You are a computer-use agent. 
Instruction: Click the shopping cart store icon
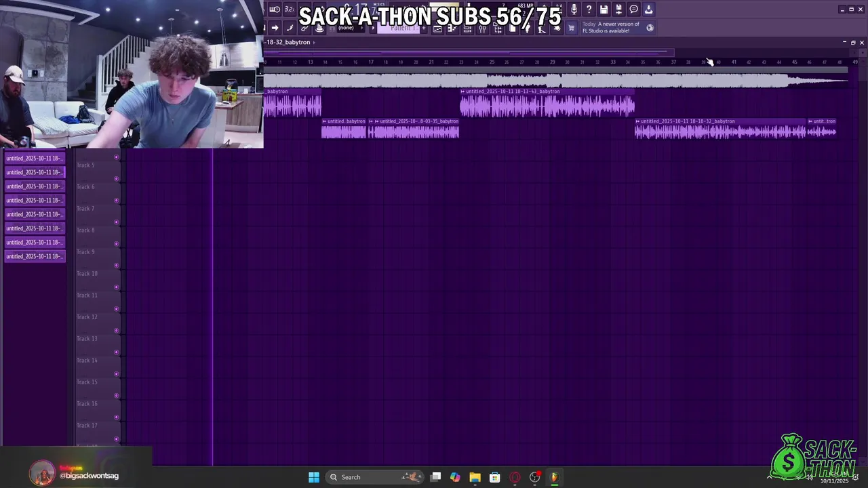pos(571,28)
